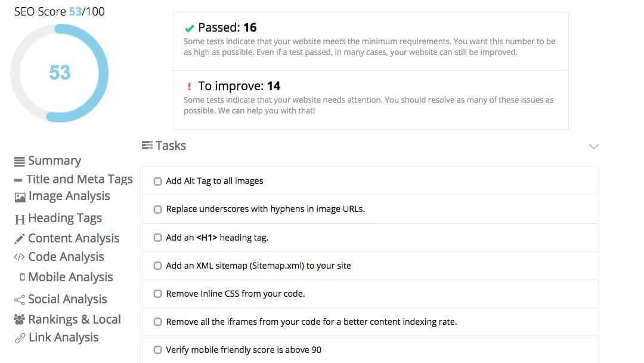Go to Mobile Analysis section
Screen dimensions: 644x363
coord(70,277)
